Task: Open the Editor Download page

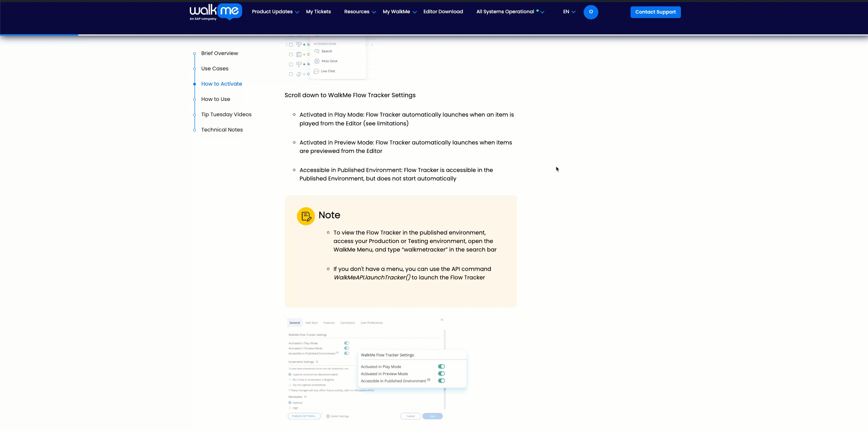Action: [443, 12]
